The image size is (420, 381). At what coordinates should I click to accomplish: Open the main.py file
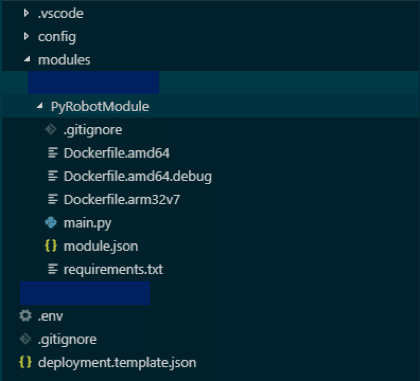tap(88, 223)
